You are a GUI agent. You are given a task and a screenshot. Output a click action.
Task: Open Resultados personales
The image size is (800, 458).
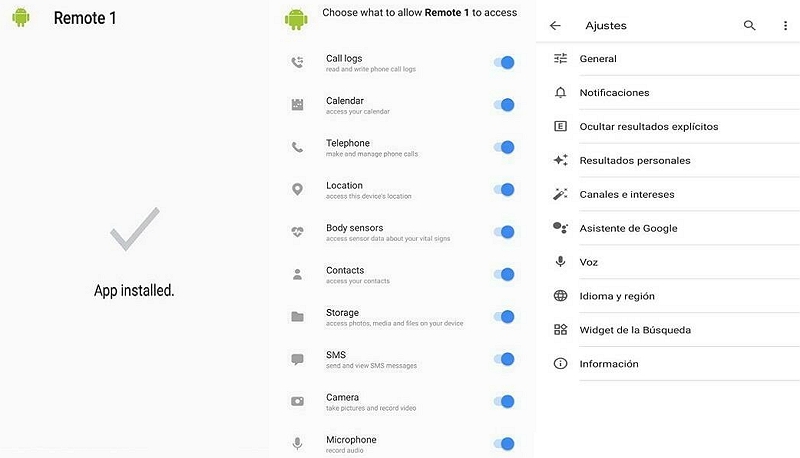click(x=634, y=161)
